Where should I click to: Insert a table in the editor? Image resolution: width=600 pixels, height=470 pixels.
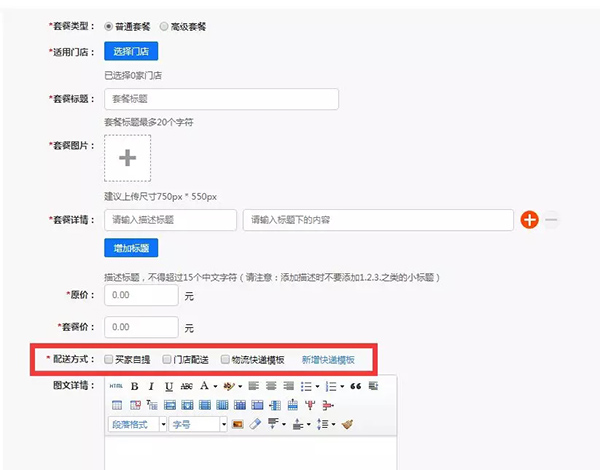click(x=117, y=405)
